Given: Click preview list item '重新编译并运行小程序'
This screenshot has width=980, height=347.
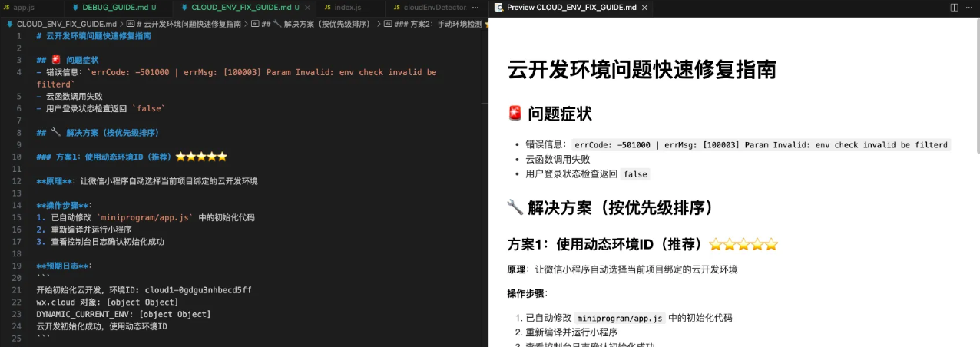Looking at the screenshot, I should (571, 332).
